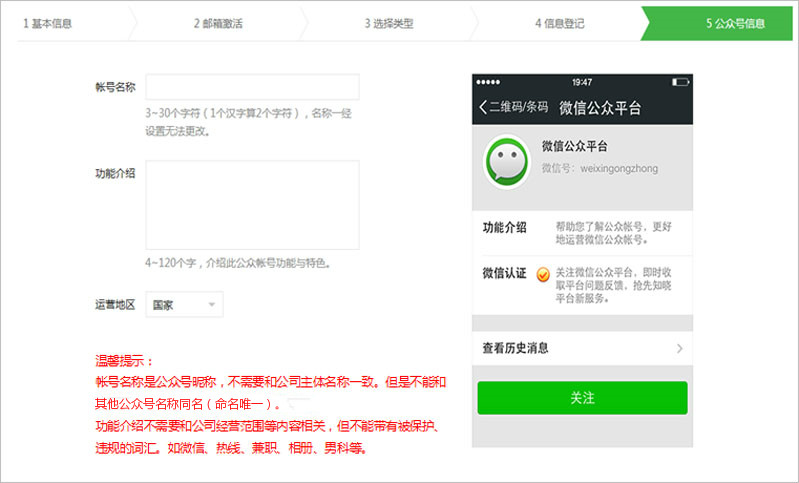The image size is (799, 483).
Task: Switch to step 3 选择类型
Action: click(x=388, y=22)
